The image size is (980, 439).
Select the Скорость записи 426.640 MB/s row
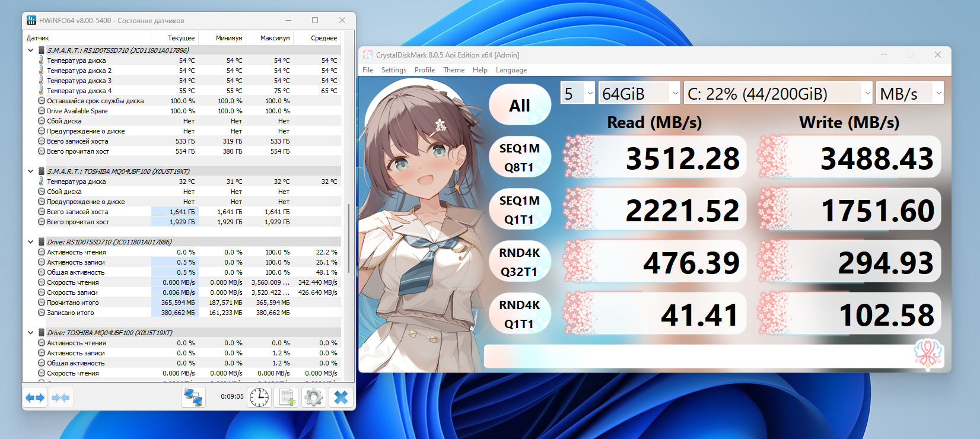click(x=182, y=292)
